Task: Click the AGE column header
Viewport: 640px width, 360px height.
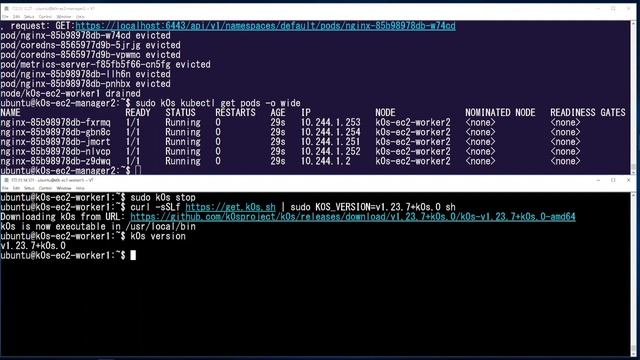Action: (278, 113)
